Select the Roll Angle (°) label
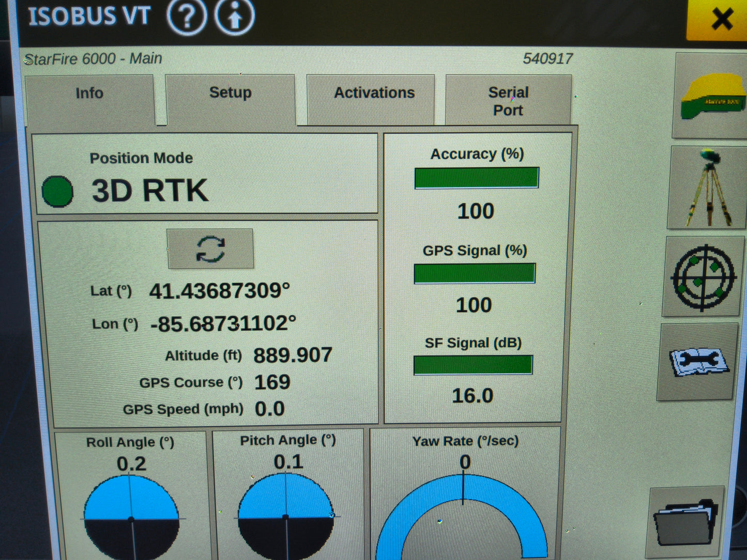 click(x=130, y=442)
